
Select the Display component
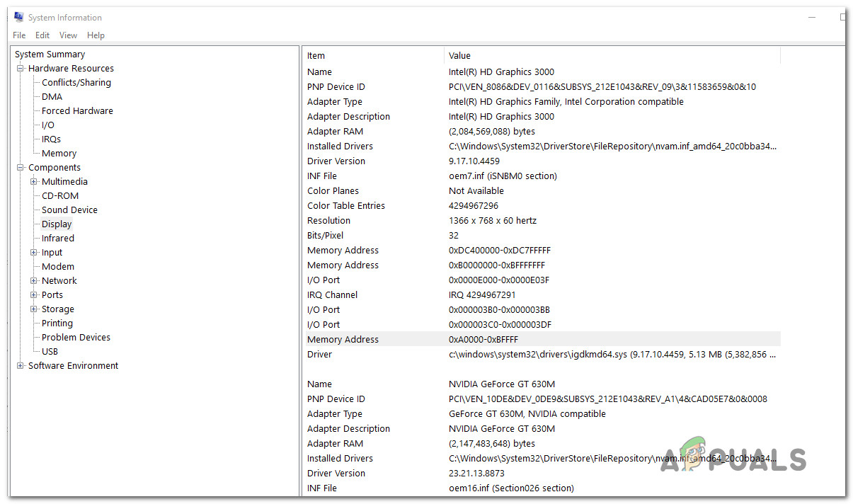57,224
